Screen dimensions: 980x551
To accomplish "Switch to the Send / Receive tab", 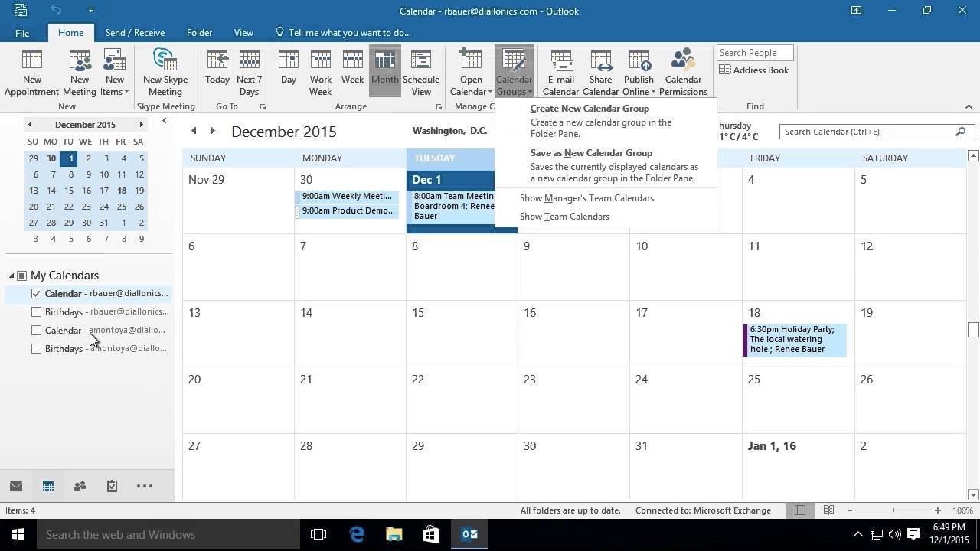I will point(135,33).
